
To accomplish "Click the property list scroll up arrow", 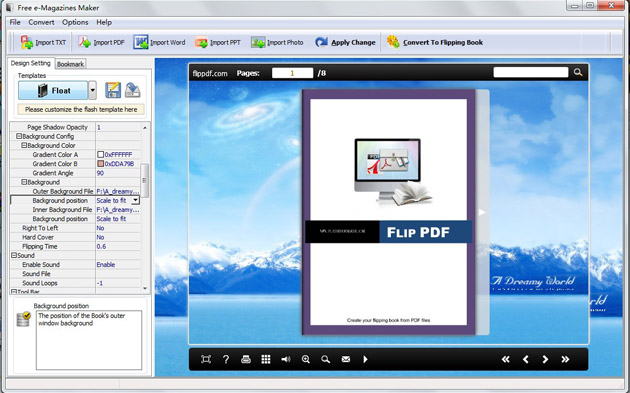I will click(145, 127).
